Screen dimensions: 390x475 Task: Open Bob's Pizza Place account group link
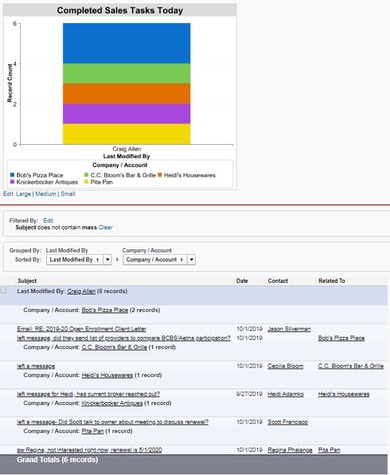click(x=105, y=310)
